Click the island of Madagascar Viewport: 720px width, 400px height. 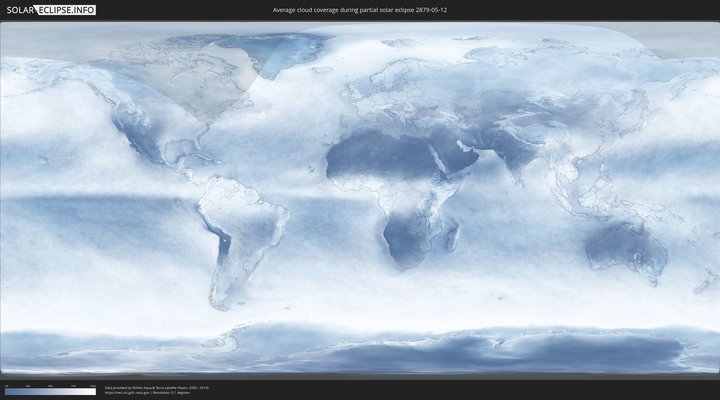click(453, 238)
